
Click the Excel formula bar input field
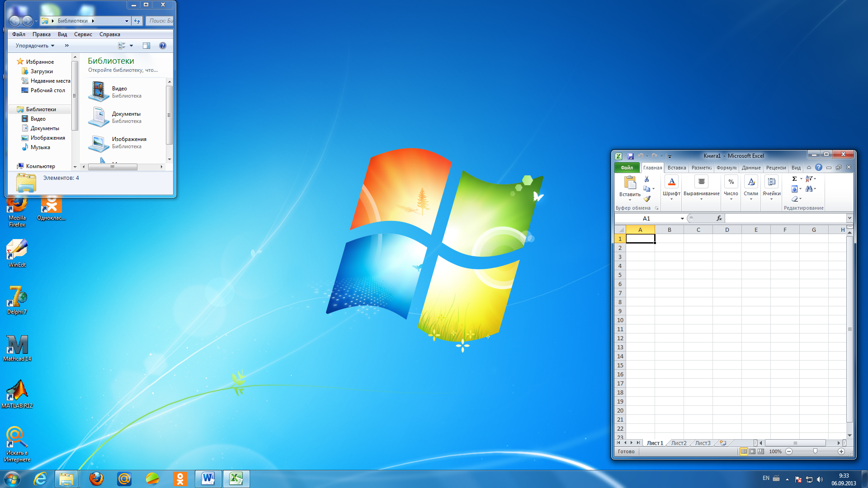[786, 218]
